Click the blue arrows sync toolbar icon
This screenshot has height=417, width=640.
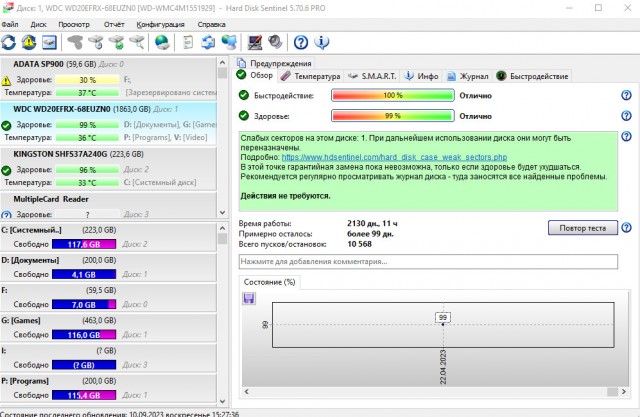pyautogui.click(x=208, y=42)
